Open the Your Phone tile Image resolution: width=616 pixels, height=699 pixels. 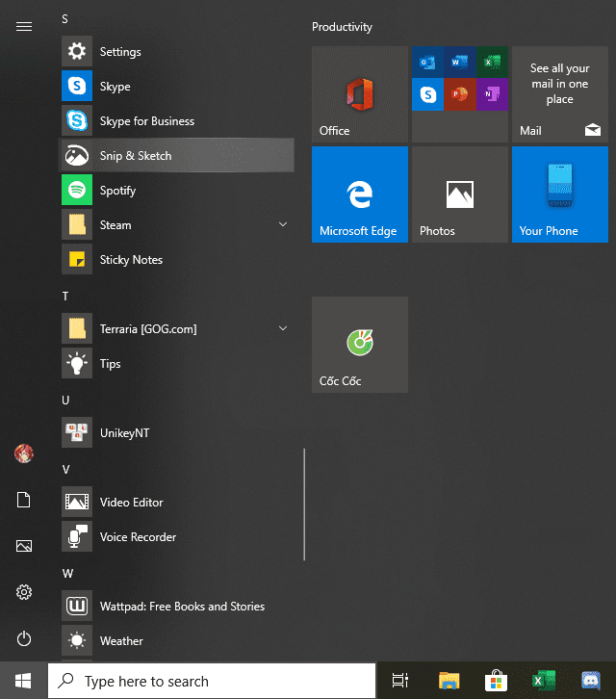point(560,194)
